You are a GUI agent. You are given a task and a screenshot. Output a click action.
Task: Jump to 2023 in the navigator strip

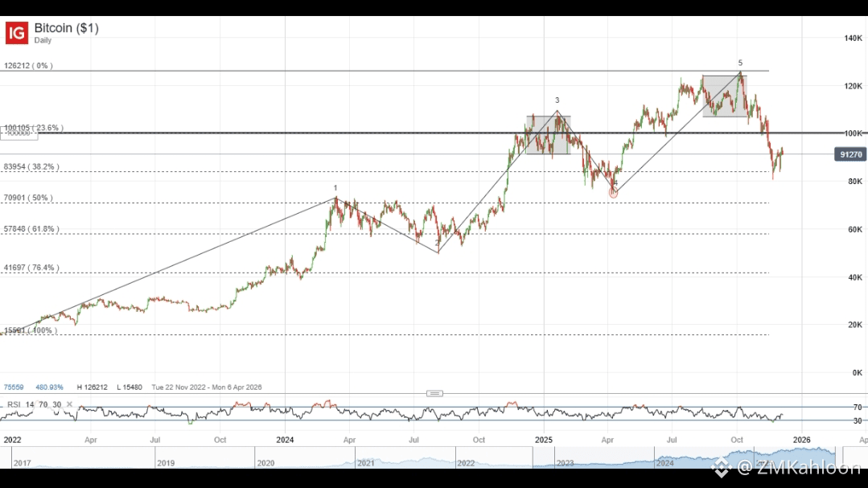pos(566,463)
